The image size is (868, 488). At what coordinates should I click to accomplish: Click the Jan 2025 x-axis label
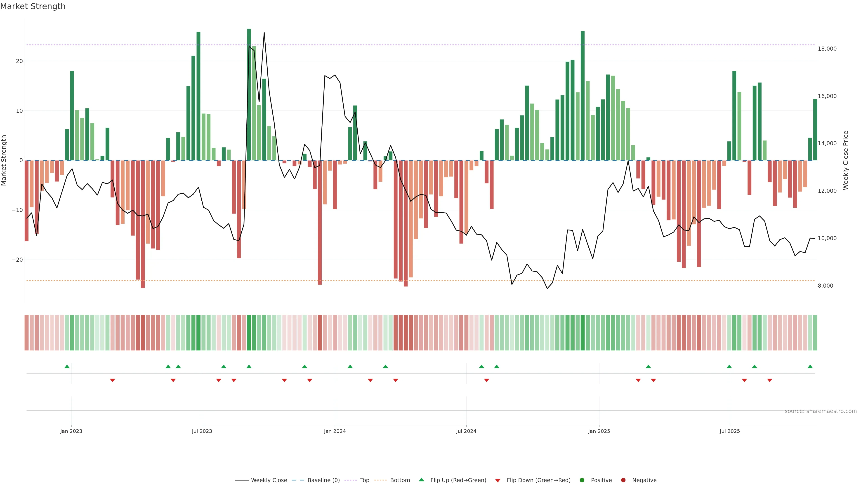(599, 431)
